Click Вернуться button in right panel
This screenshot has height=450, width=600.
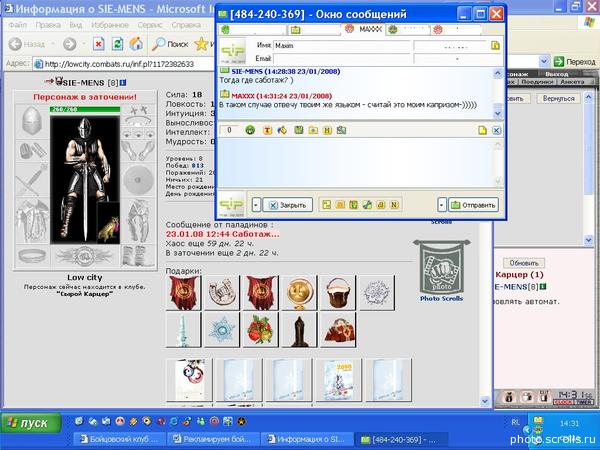(x=559, y=98)
